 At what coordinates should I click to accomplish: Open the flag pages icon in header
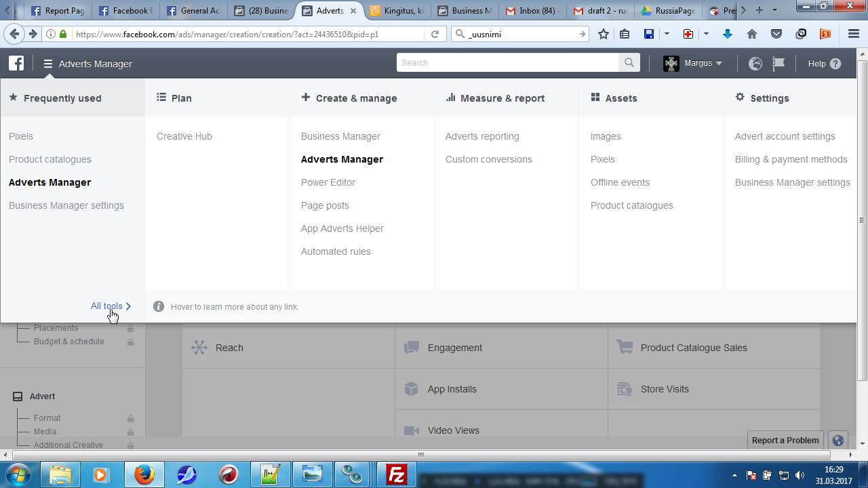[x=778, y=63]
